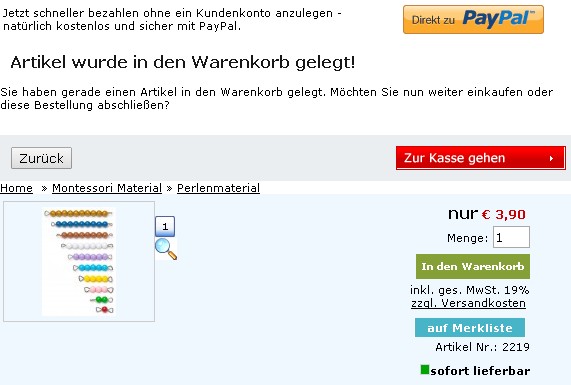Click the Artikel wurde in den Warenkorb heading

(x=182, y=62)
